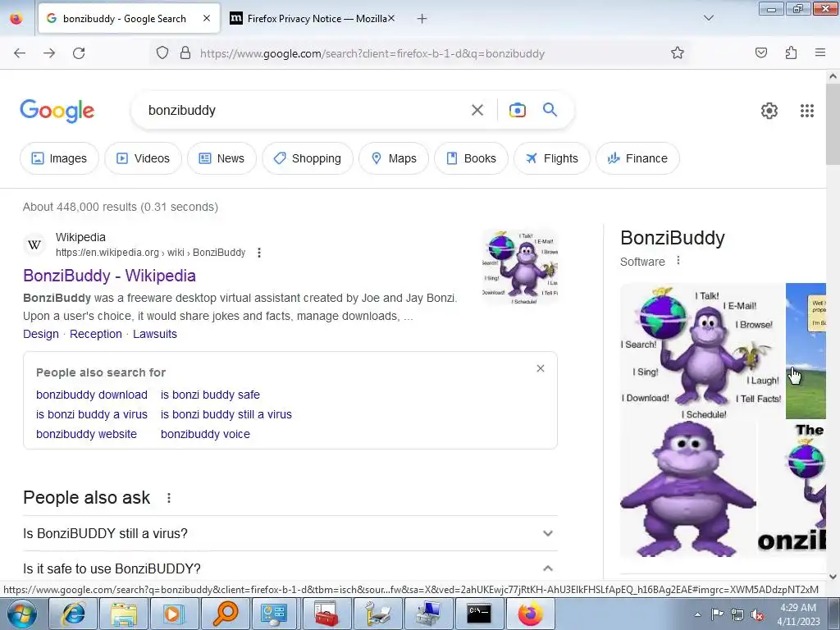Open the list all tabs dropdown
Image resolution: width=840 pixels, height=630 pixels.
[x=708, y=18]
